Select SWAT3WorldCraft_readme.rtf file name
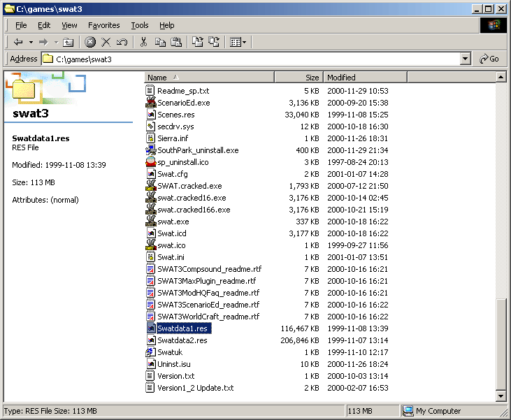511x420 pixels. tap(208, 317)
